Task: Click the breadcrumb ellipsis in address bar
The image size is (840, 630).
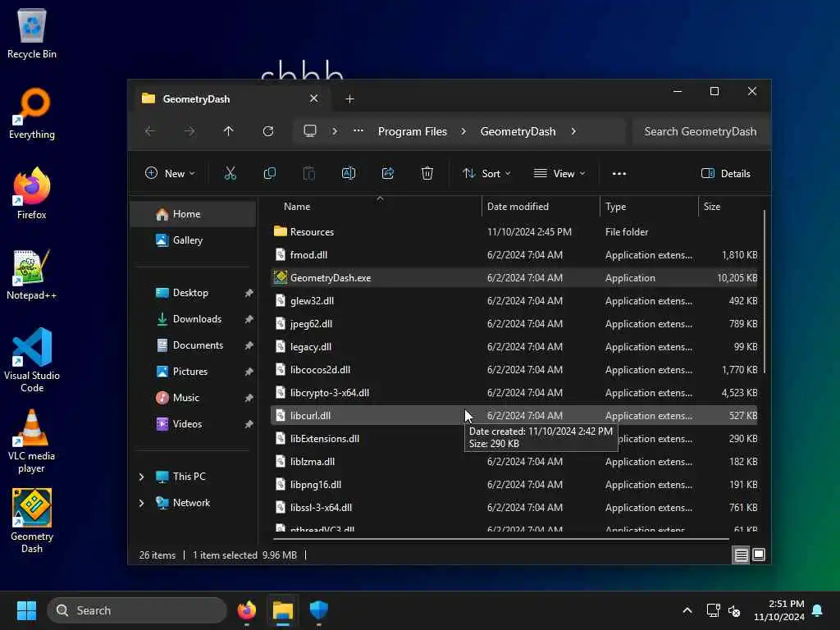Action: click(x=358, y=130)
